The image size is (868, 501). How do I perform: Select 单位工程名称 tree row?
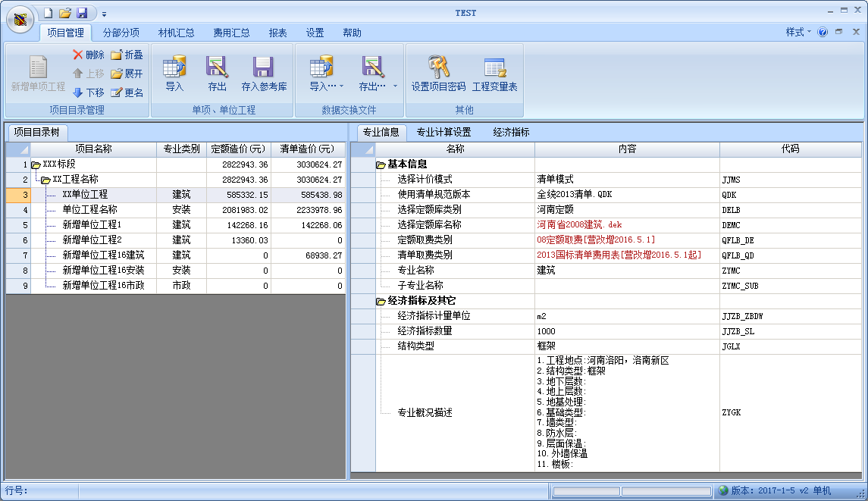175,210
